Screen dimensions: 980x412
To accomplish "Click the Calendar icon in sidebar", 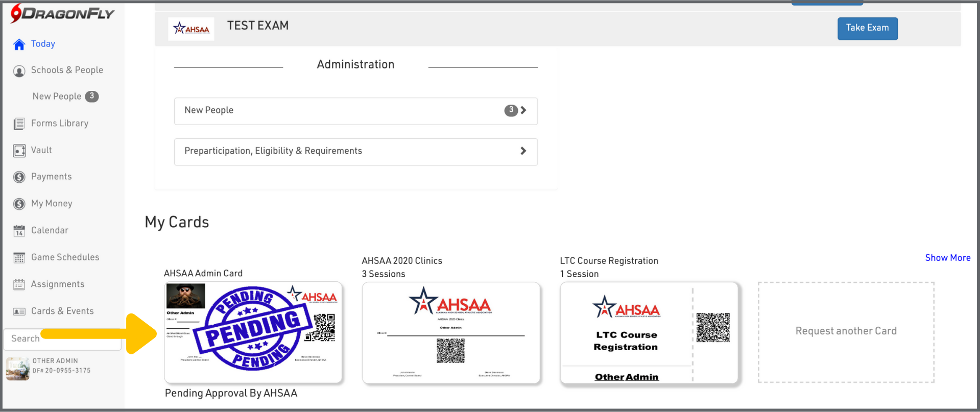I will point(19,231).
